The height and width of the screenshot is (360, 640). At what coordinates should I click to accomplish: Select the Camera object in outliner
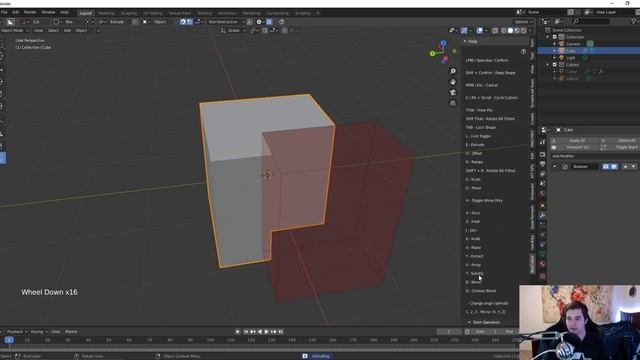point(573,44)
